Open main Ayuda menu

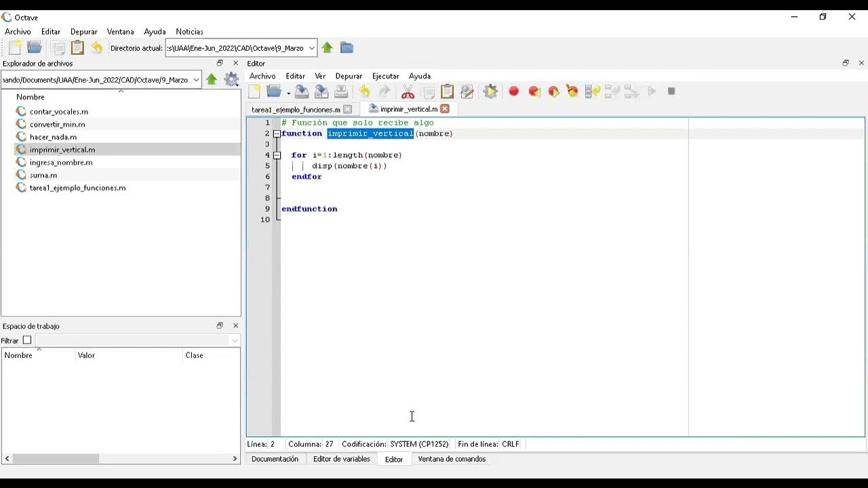click(x=155, y=32)
